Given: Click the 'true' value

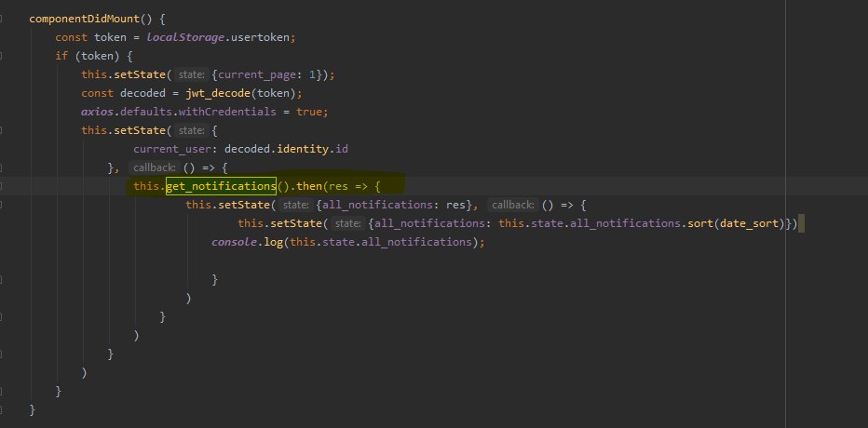Looking at the screenshot, I should tap(309, 112).
